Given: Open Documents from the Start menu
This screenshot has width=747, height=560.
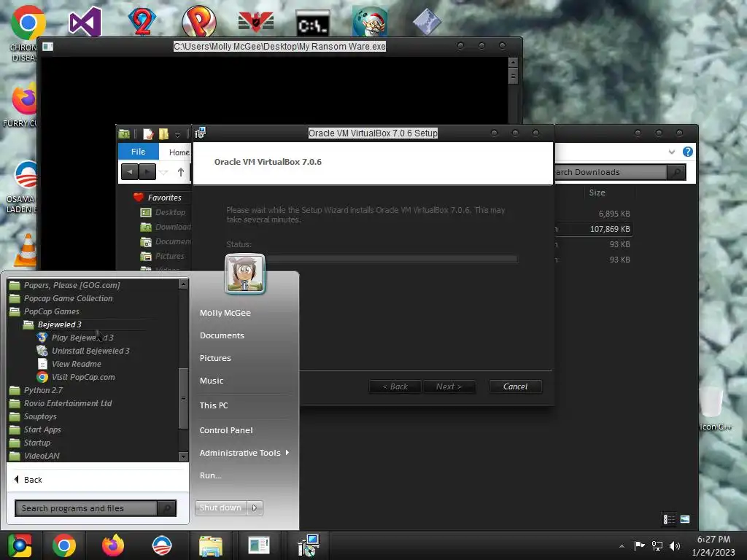Looking at the screenshot, I should pyautogui.click(x=222, y=335).
